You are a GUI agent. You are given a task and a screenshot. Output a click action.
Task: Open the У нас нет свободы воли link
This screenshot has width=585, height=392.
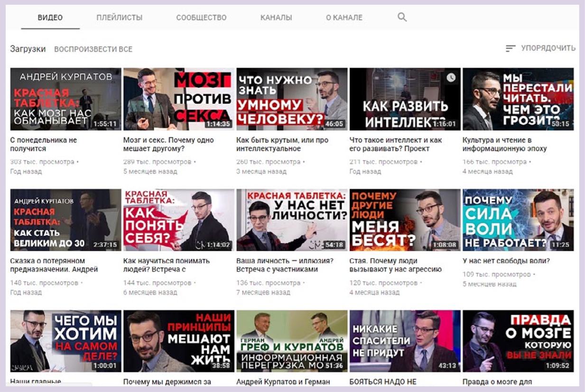[506, 261]
